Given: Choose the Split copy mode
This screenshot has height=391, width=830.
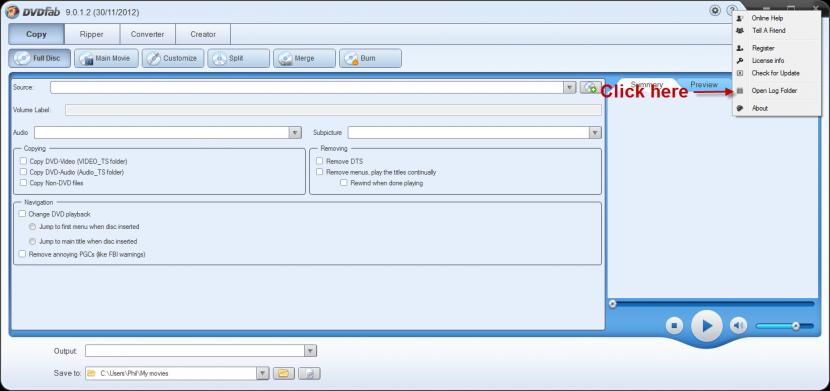Looking at the screenshot, I should (x=239, y=58).
